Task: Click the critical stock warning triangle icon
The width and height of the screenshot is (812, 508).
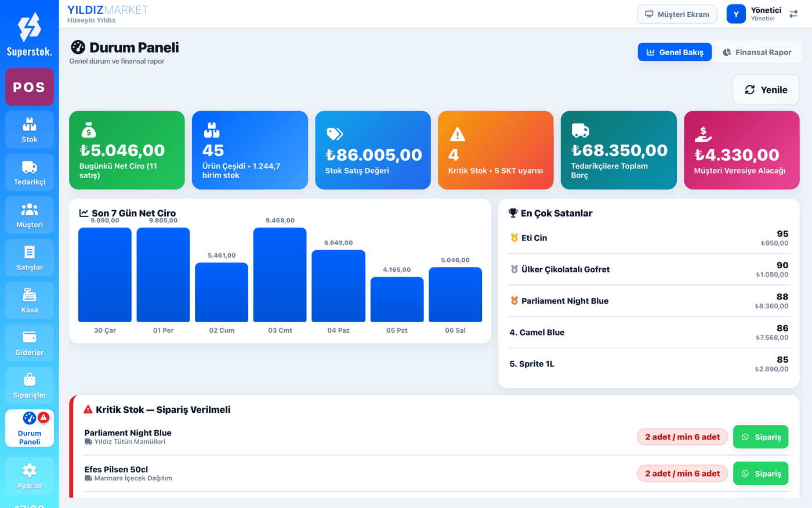Action: (458, 134)
